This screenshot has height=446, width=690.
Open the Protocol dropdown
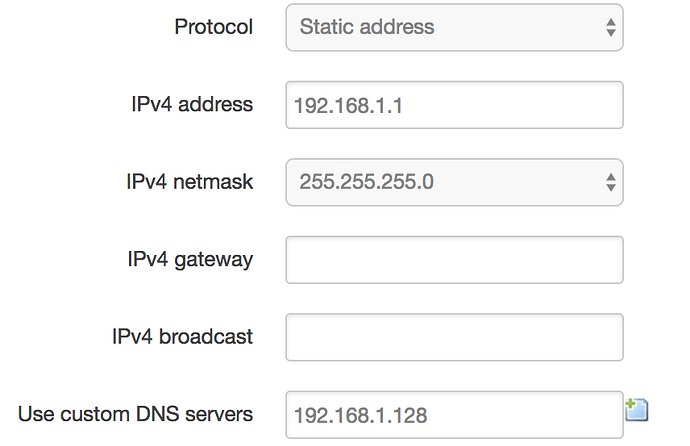tap(454, 27)
